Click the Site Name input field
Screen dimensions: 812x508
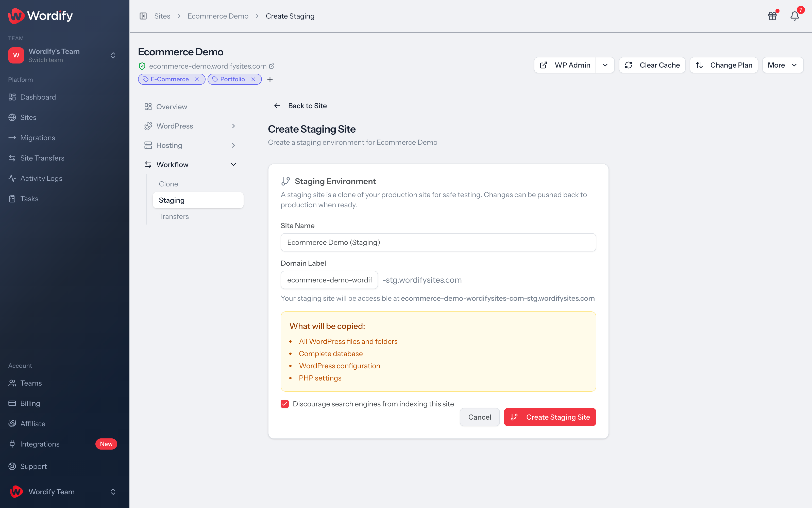(438, 243)
